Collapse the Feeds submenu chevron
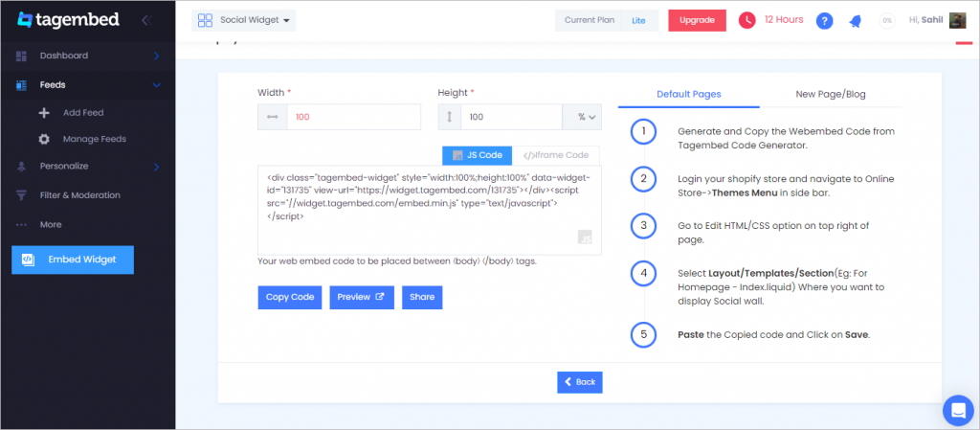The height and width of the screenshot is (430, 980). point(157,85)
